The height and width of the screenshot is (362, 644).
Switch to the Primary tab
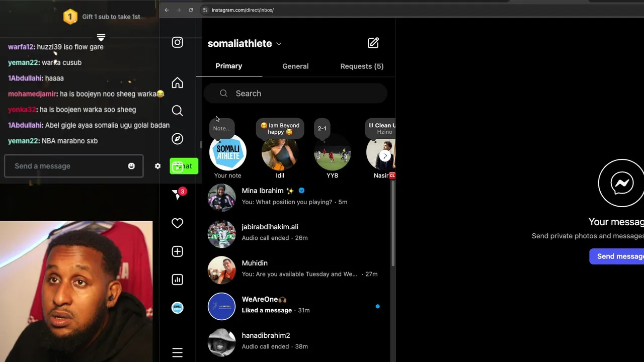tap(229, 66)
